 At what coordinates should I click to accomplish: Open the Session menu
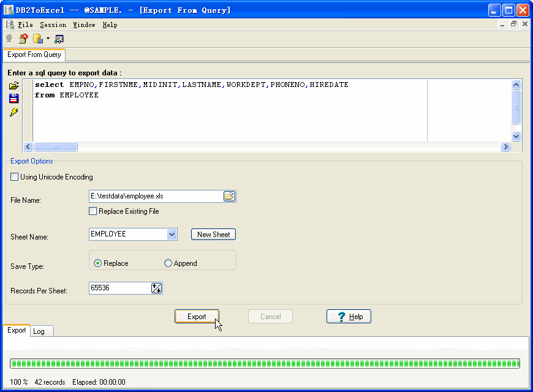(x=53, y=25)
